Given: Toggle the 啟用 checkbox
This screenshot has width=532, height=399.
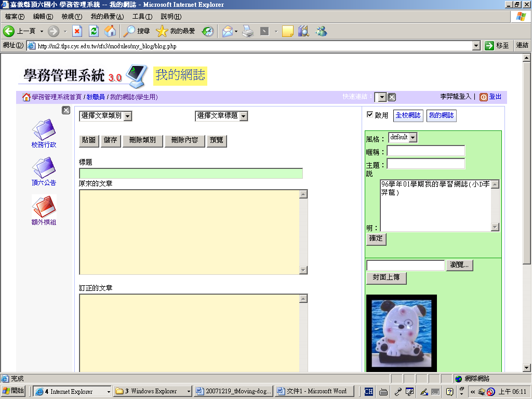Looking at the screenshot, I should (x=370, y=115).
